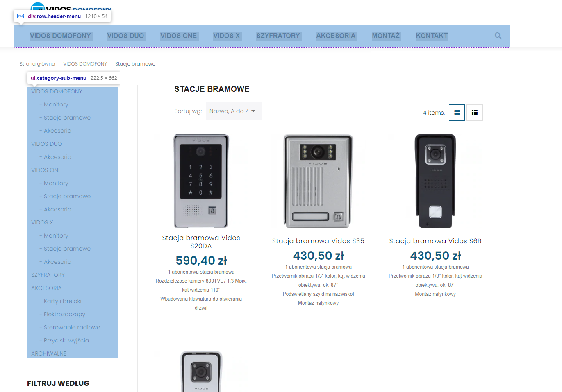562x392 pixels.
Task: Open ARCHIWALNE category in sidebar
Action: 49,353
